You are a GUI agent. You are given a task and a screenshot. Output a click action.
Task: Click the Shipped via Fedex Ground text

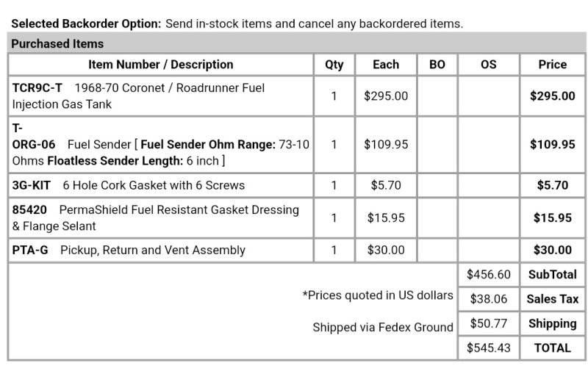click(382, 328)
